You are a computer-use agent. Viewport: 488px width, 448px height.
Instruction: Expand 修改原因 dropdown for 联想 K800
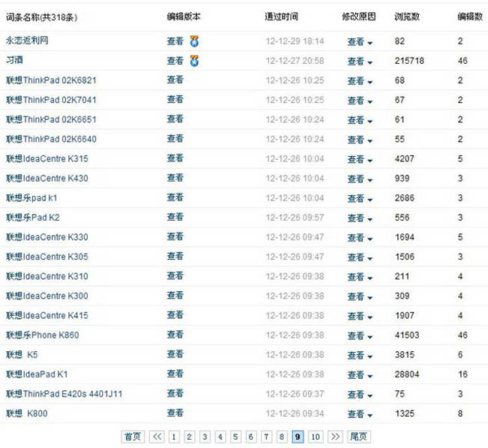point(360,413)
